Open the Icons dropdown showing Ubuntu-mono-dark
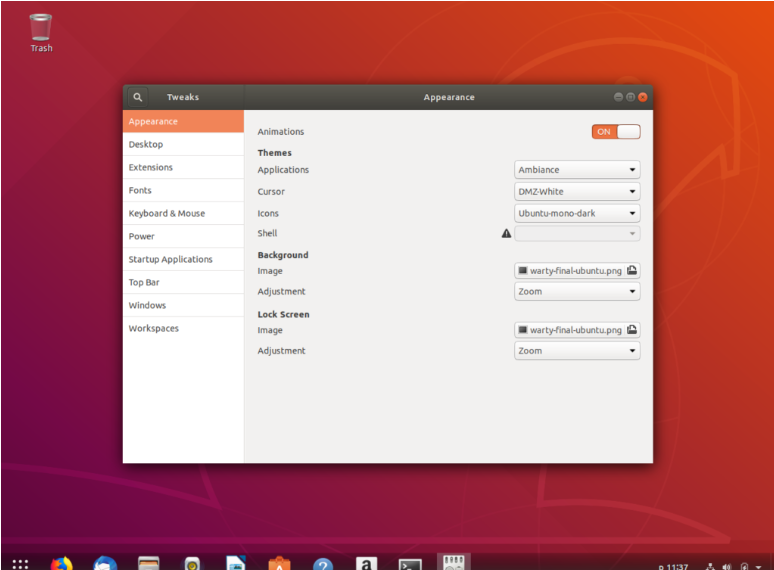Viewport: 774px width, 570px height. (x=577, y=213)
